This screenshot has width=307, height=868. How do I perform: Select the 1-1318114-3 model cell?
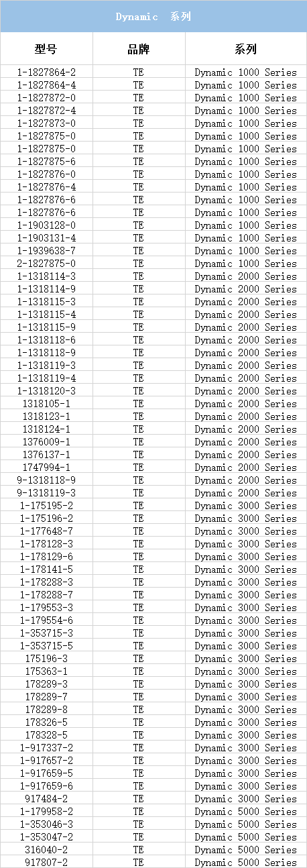(46, 276)
